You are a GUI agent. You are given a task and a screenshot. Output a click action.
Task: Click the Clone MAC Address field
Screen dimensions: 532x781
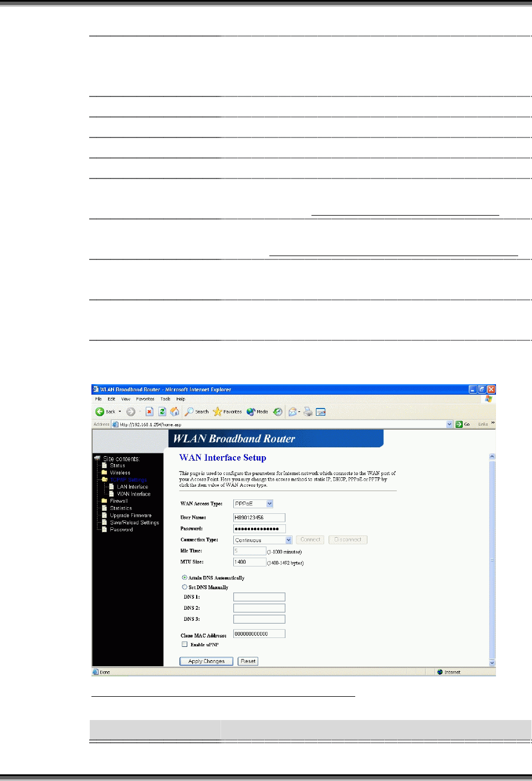pyautogui.click(x=259, y=634)
